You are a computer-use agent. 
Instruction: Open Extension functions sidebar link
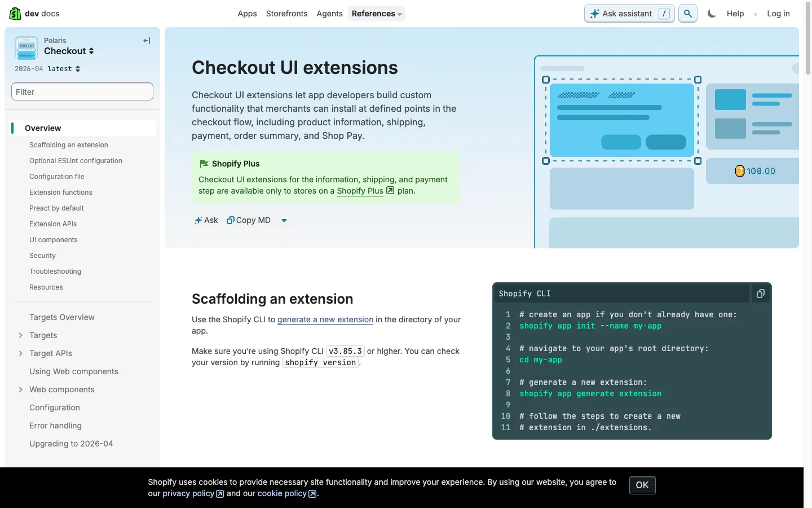coord(61,192)
